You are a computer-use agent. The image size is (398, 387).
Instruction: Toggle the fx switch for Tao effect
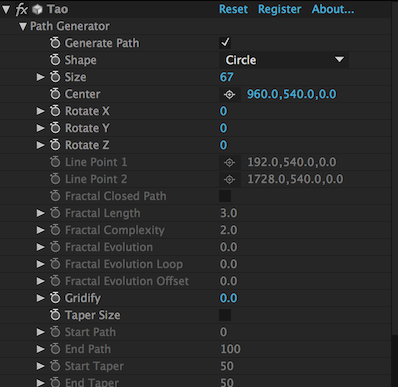click(x=21, y=9)
